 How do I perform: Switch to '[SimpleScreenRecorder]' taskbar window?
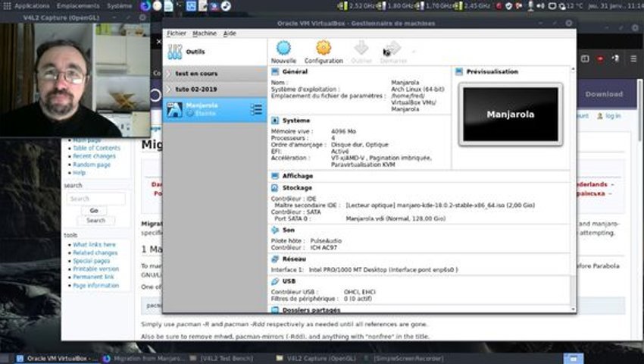(405, 359)
